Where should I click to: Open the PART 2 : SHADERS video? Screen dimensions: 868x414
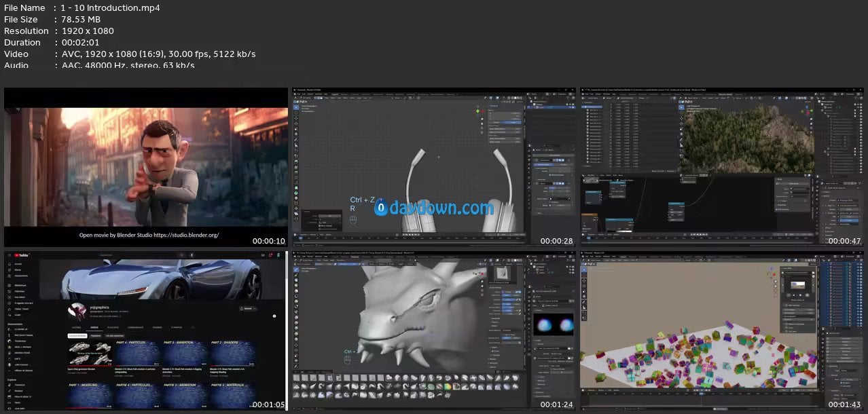[x=232, y=354]
